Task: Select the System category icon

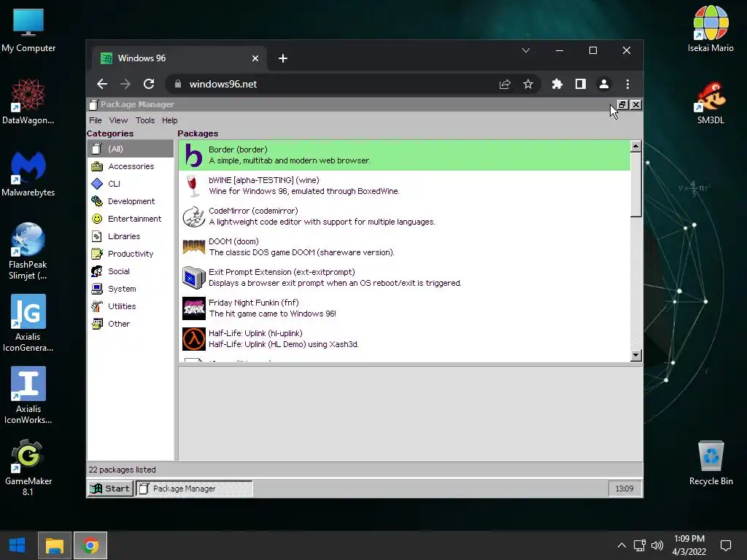Action: (x=97, y=289)
